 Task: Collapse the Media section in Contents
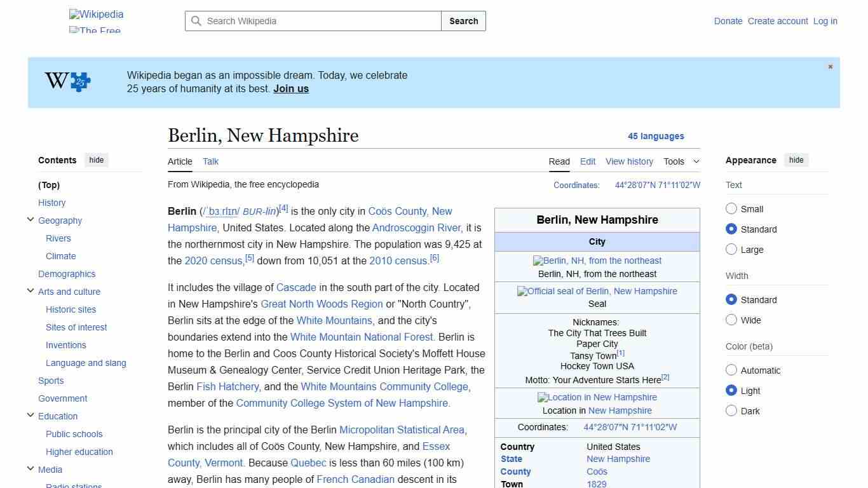coord(31,468)
